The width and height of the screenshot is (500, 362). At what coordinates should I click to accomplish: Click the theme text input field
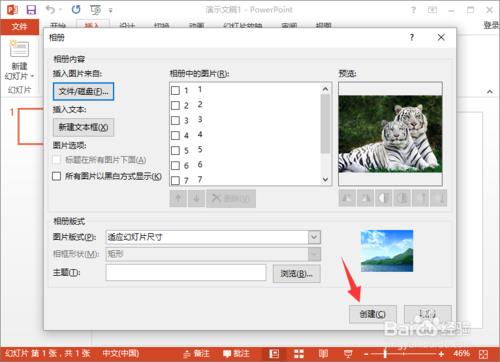tap(186, 273)
